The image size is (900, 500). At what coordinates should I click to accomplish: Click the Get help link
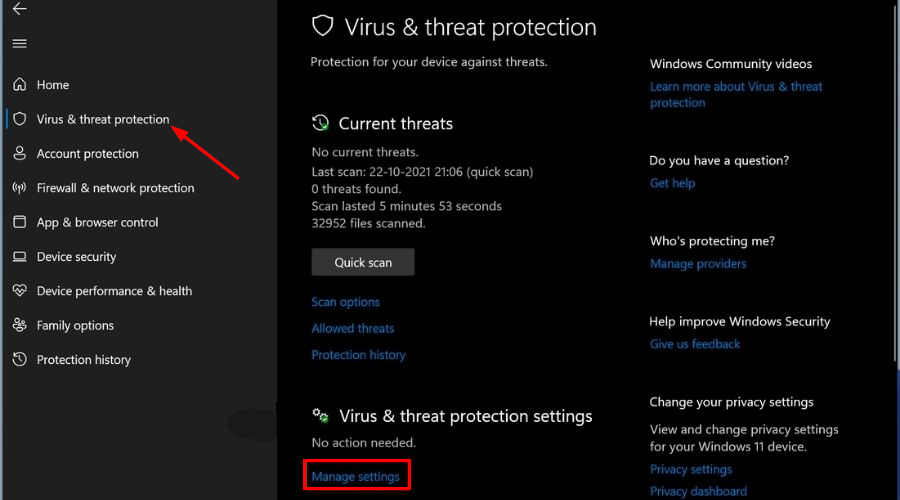(x=672, y=183)
